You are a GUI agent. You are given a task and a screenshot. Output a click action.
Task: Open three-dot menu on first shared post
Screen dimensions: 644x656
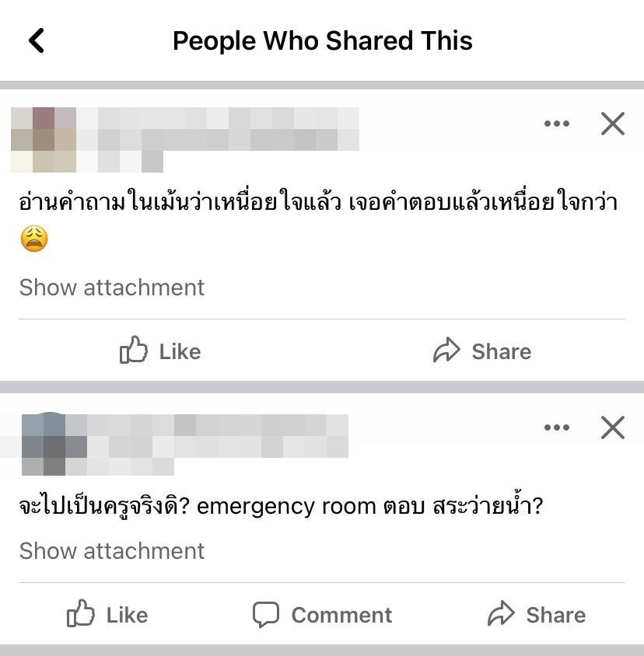[x=556, y=124]
